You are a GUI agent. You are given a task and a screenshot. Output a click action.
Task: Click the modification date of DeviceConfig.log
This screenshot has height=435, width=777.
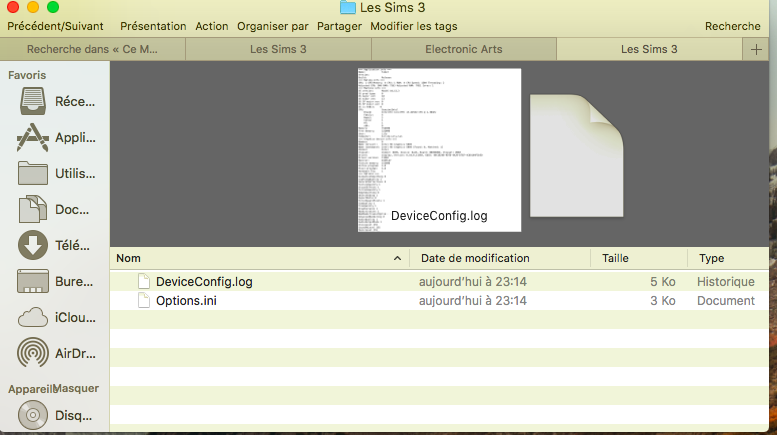click(473, 281)
